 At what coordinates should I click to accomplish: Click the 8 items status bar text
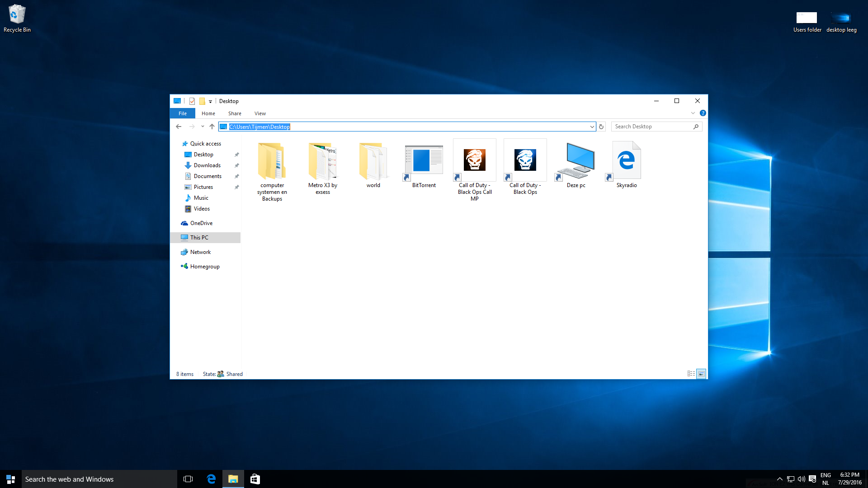pos(185,374)
